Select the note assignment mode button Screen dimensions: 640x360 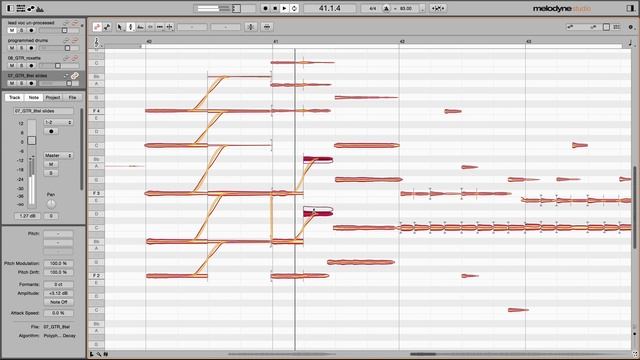point(107,27)
